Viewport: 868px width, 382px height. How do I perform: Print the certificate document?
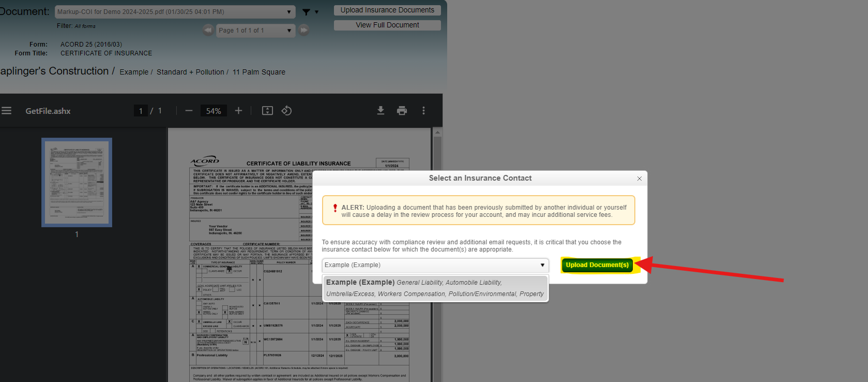point(402,111)
